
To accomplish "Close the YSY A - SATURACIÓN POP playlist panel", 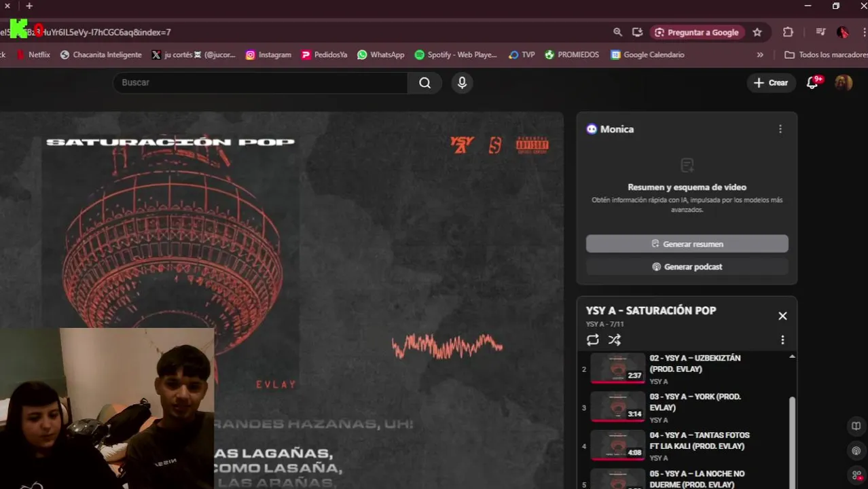I will pos(782,316).
